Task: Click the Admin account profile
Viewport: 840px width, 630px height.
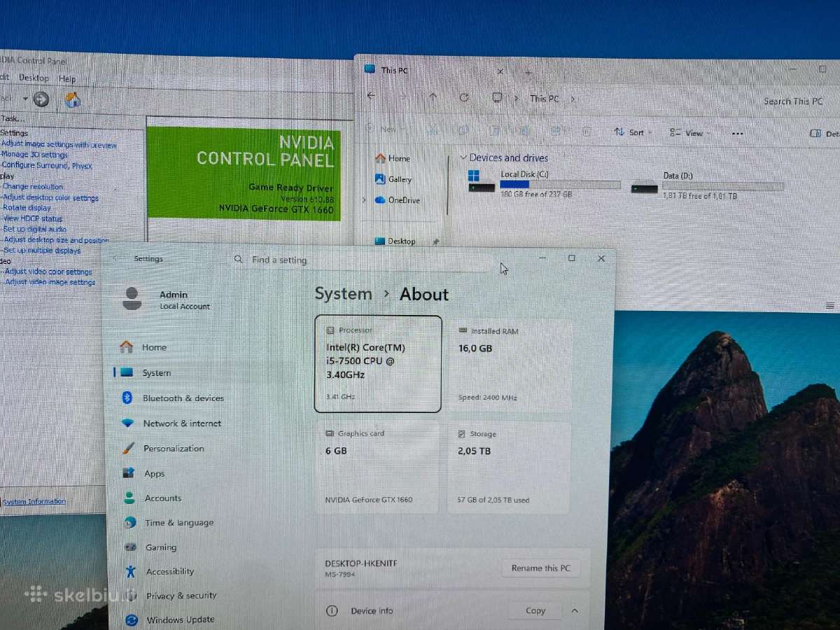Action: coord(167,300)
